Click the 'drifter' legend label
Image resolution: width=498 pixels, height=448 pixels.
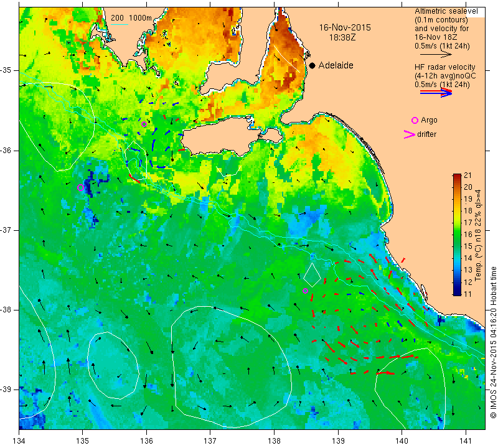point(426,134)
